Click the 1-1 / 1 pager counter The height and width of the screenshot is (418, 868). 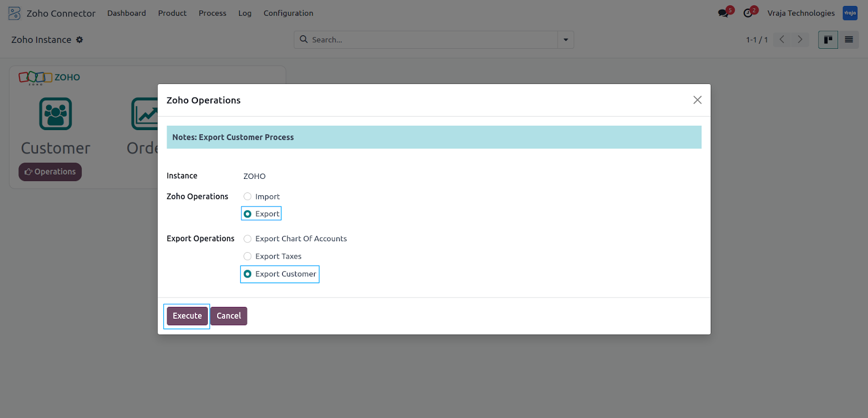757,40
